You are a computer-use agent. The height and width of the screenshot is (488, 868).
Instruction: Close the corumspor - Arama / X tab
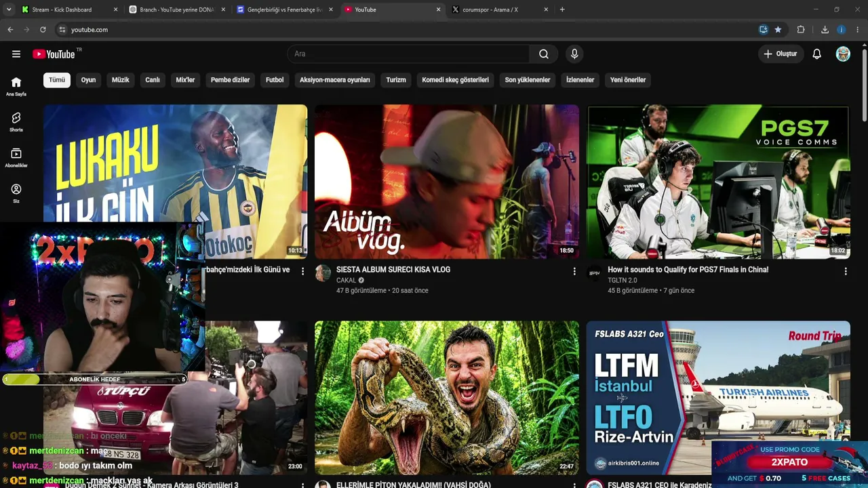coord(546,9)
